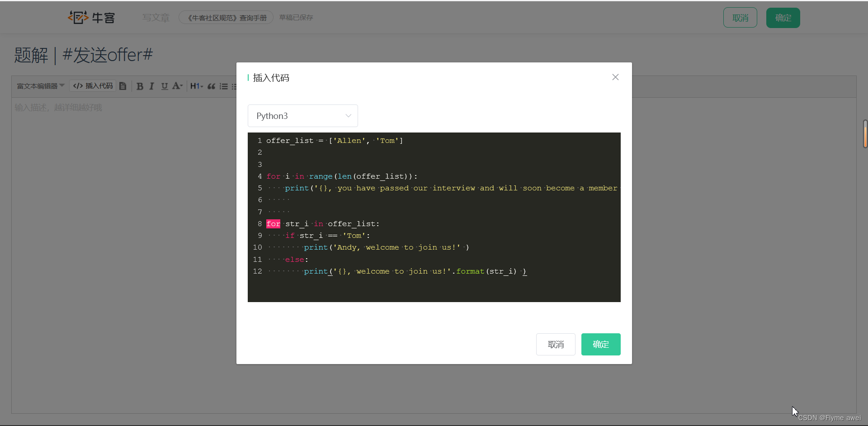Click the 'else' keyword on line 11
Image resolution: width=868 pixels, height=426 pixels.
click(294, 260)
